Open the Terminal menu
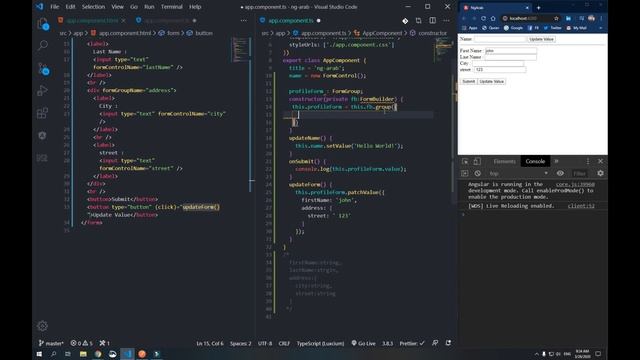 point(171,7)
